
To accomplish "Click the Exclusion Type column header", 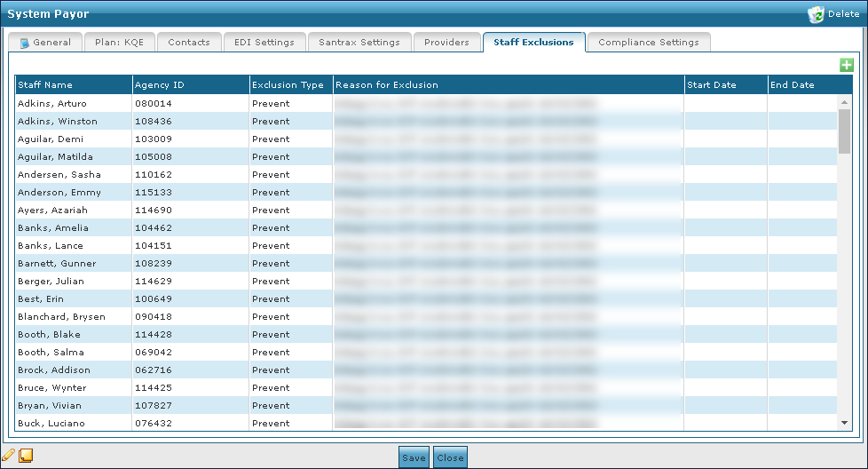I will click(288, 85).
